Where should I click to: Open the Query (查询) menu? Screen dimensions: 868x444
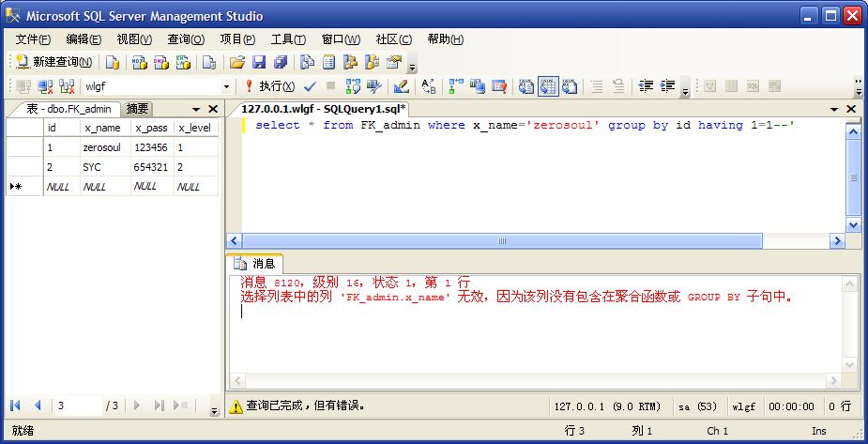[186, 39]
